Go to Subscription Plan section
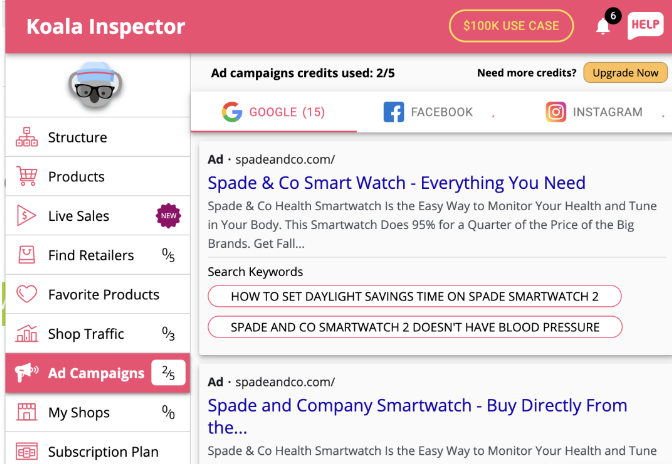The height and width of the screenshot is (464, 672). [103, 452]
